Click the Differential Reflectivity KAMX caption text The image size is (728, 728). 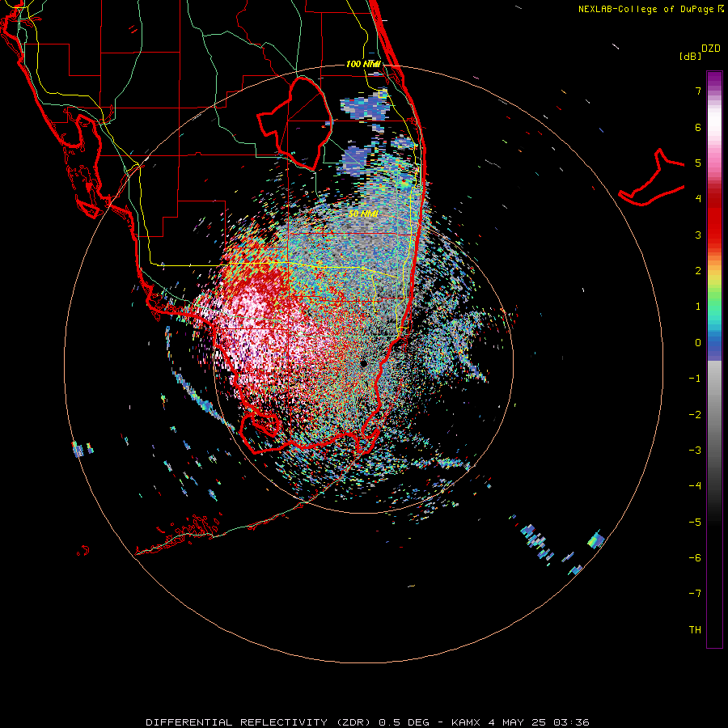coord(367,722)
